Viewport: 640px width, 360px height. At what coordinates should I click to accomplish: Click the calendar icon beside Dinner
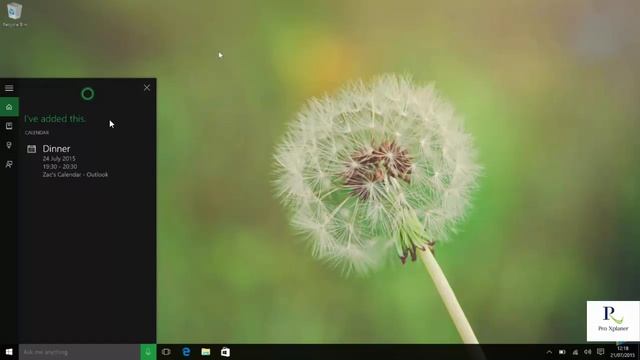31,149
